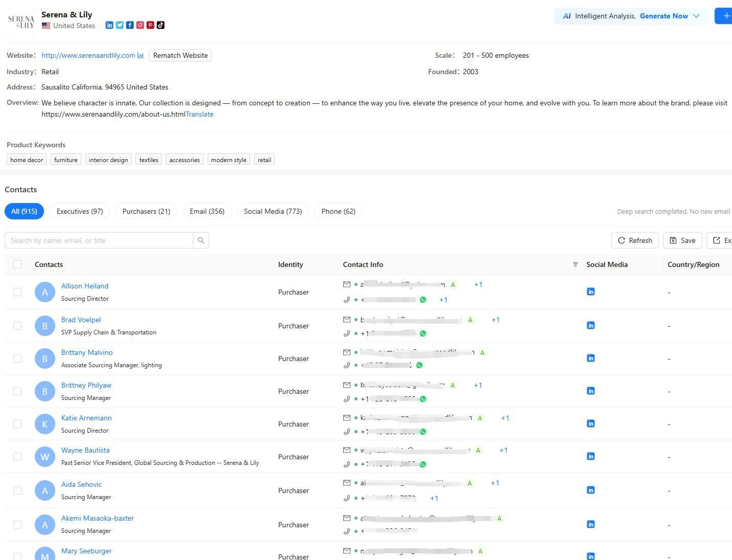Viewport: 732px width, 560px height.
Task: Open the Email (356) tab
Action: [x=207, y=211]
